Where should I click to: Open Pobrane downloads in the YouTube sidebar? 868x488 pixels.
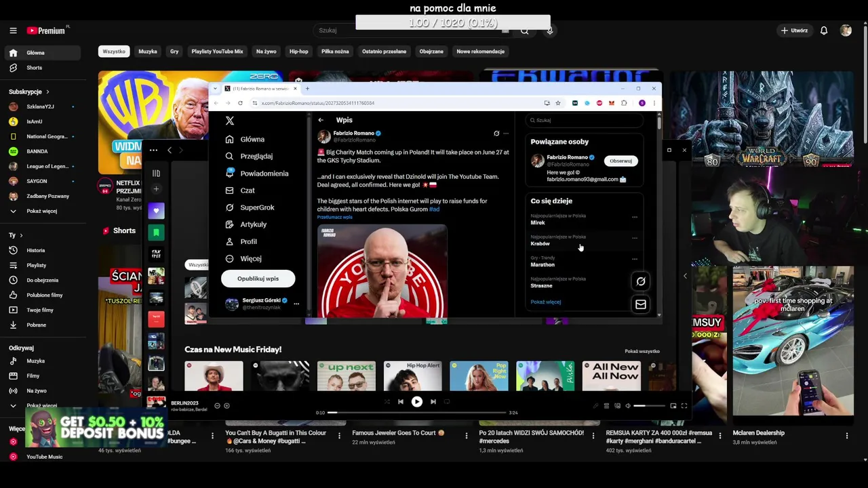click(x=36, y=325)
